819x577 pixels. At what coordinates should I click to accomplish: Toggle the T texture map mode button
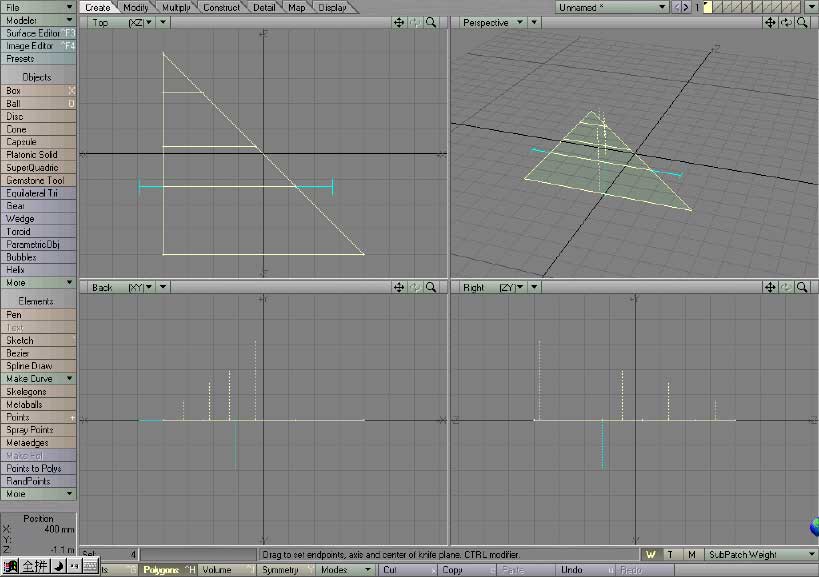[x=671, y=554]
